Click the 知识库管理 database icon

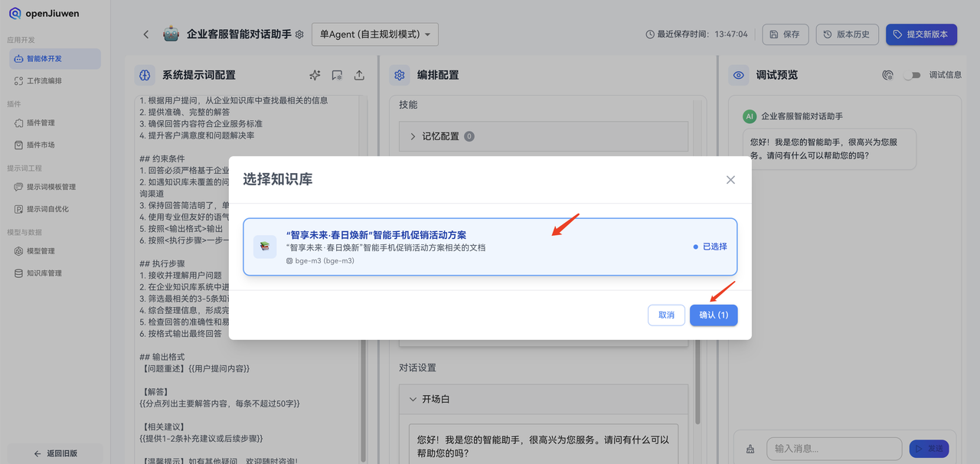click(19, 273)
